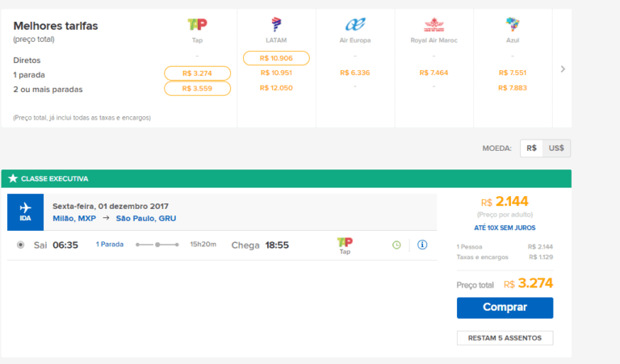This screenshot has height=364, width=620.
Task: Click the Air Europa logo
Action: [x=355, y=25]
